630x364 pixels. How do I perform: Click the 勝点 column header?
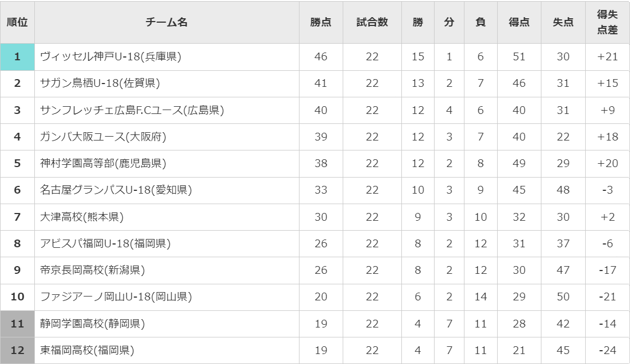[x=321, y=22]
